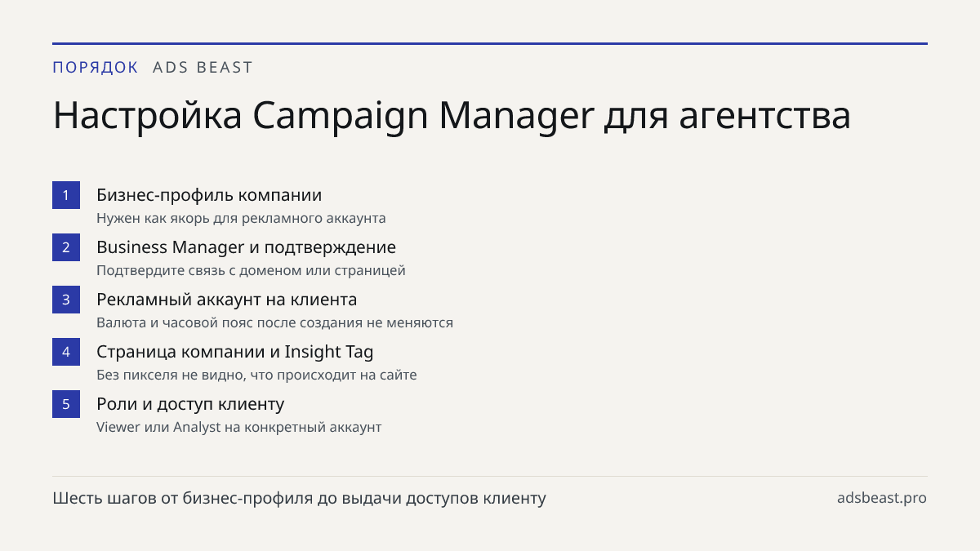This screenshot has height=551, width=980.
Task: Click 'Без пикселя не видно' description line
Action: (x=256, y=375)
